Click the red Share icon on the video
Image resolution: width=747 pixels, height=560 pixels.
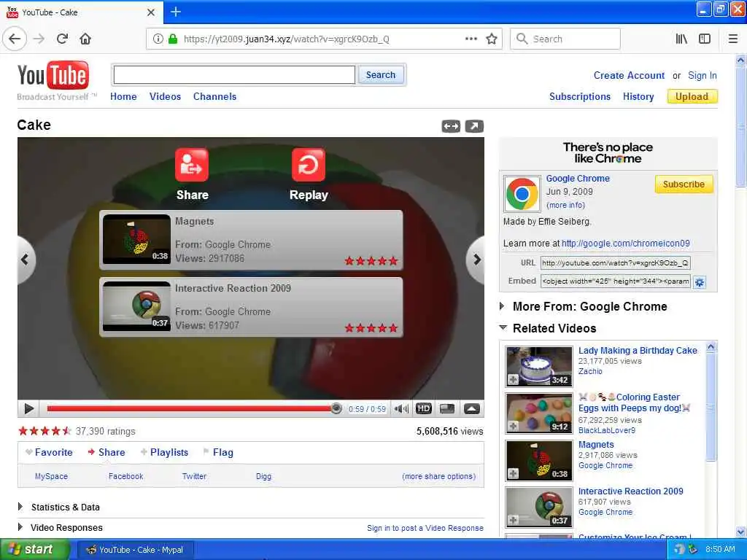tap(192, 165)
